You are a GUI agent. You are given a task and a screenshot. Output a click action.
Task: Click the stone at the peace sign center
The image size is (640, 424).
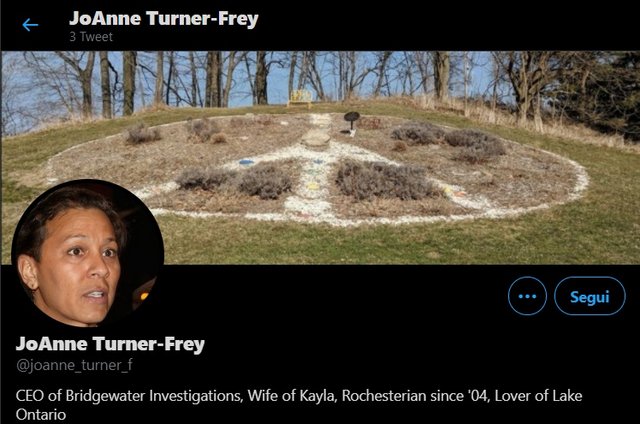(316, 139)
